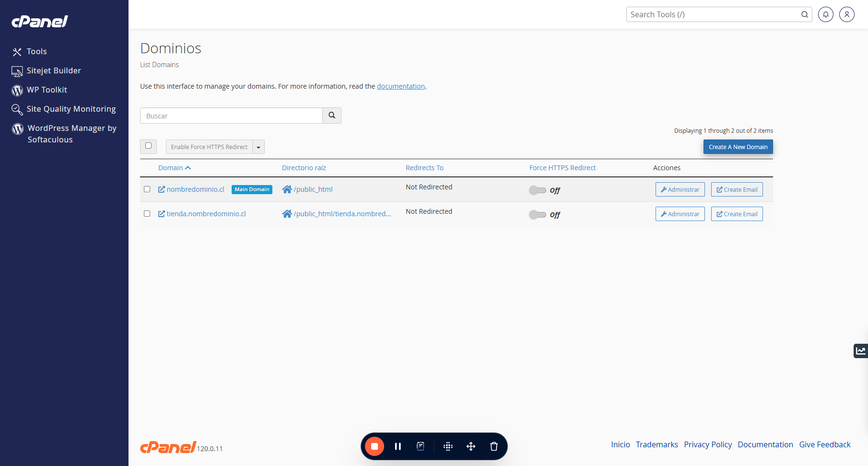Click Create Email for tienda.nombredominio.cl
Image resolution: width=868 pixels, height=466 pixels.
[x=737, y=214]
